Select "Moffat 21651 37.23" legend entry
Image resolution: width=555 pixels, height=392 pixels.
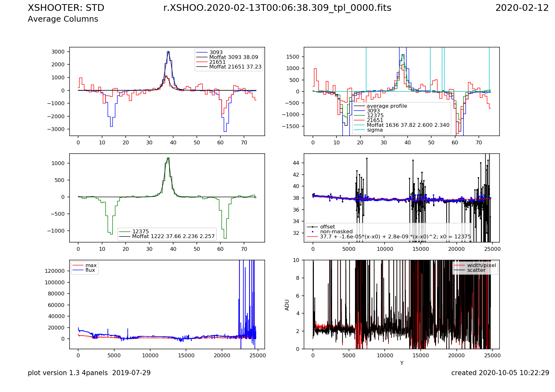pyautogui.click(x=235, y=67)
